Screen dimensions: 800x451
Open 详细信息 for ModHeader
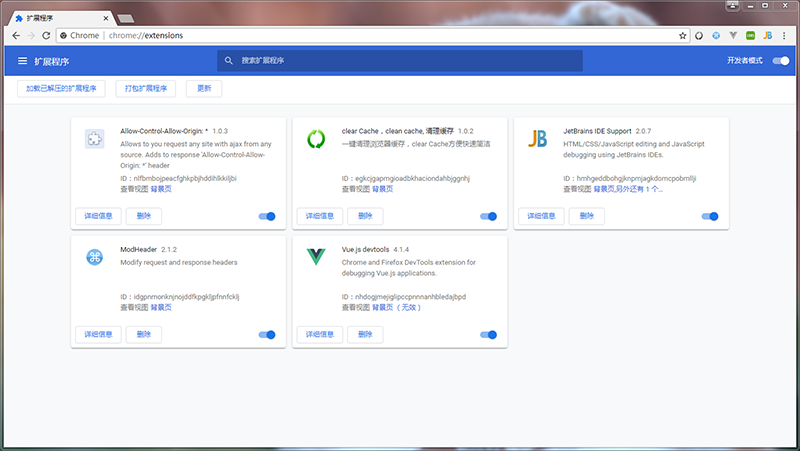(98, 334)
